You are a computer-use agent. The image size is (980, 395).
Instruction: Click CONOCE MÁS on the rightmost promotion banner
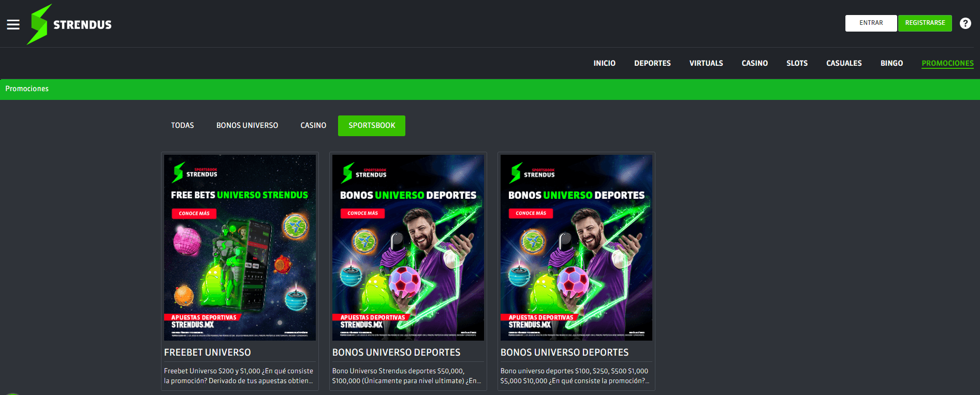coord(531,213)
